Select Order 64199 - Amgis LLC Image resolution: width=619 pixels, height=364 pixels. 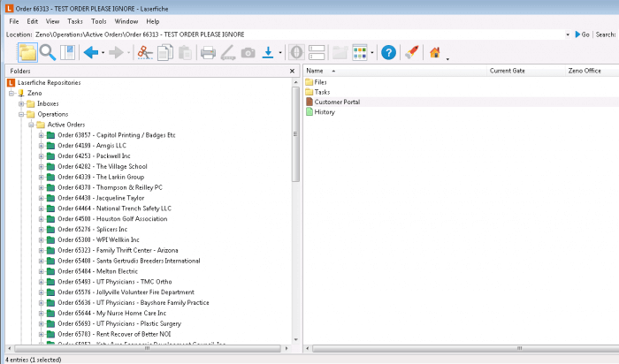click(x=92, y=146)
